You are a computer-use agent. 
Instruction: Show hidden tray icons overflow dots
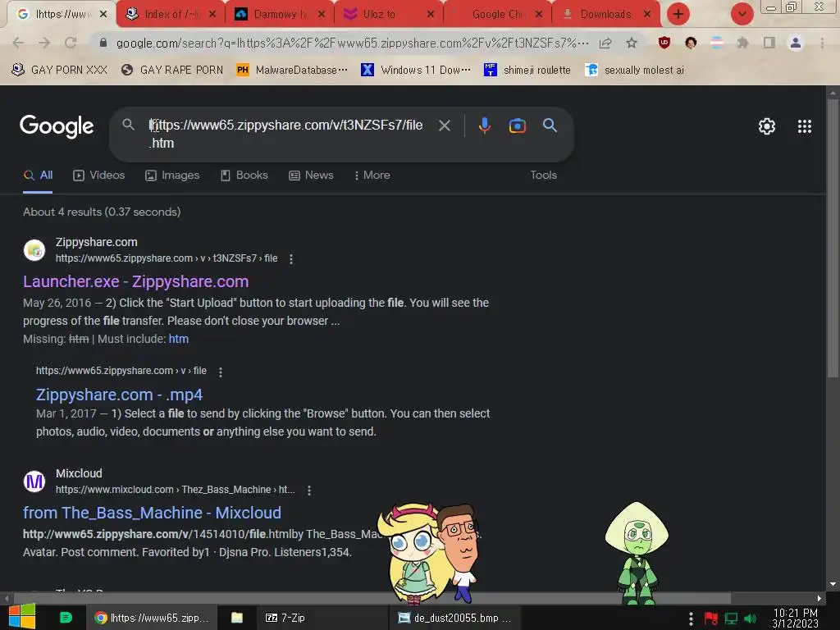click(x=691, y=619)
